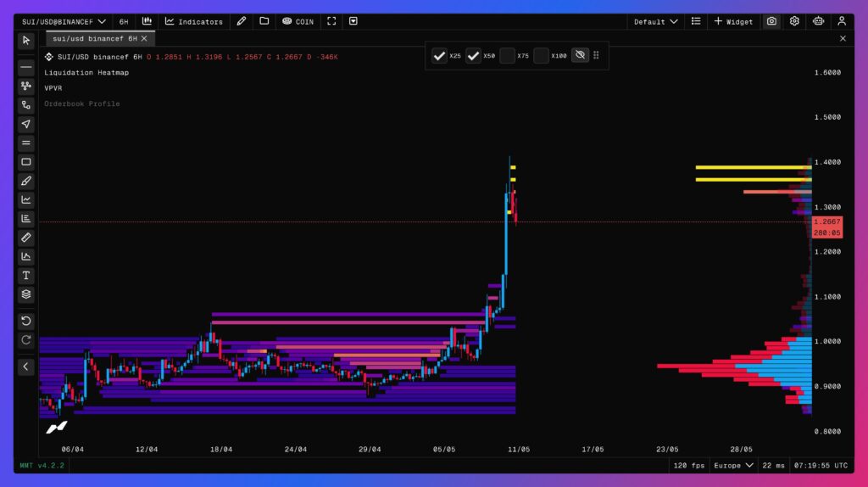Redo the last drawing action
The image size is (868, 487).
coord(26,339)
